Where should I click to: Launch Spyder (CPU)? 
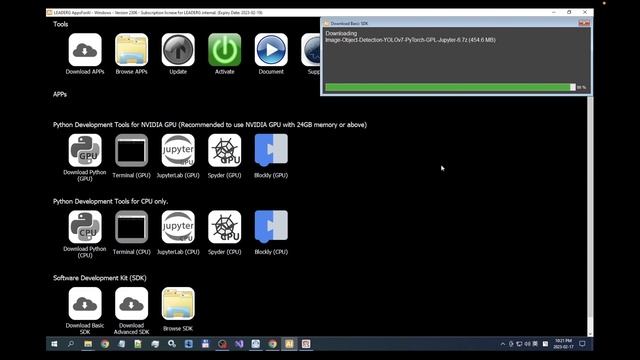[x=224, y=227]
